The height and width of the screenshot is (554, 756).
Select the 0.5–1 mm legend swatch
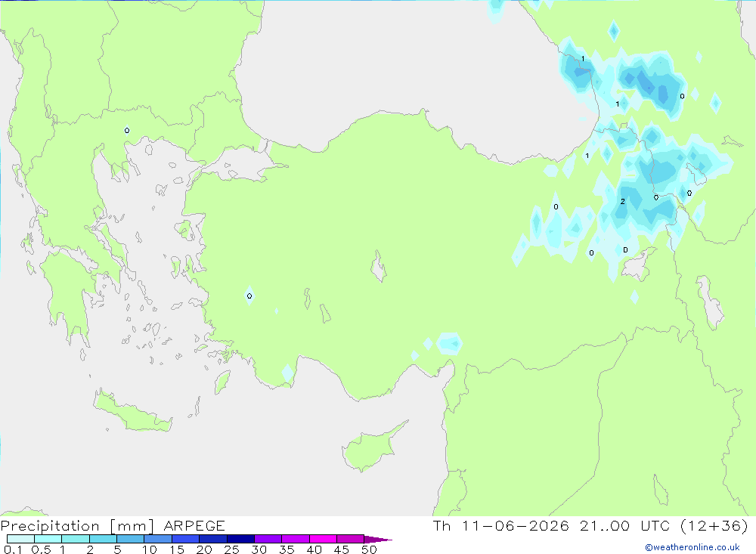pyautogui.click(x=48, y=539)
